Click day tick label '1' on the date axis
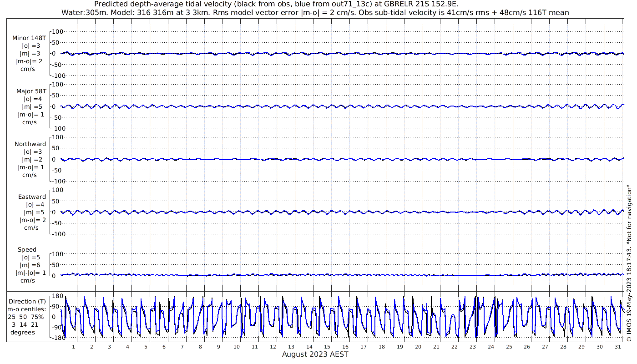637x364 pixels. point(73,347)
